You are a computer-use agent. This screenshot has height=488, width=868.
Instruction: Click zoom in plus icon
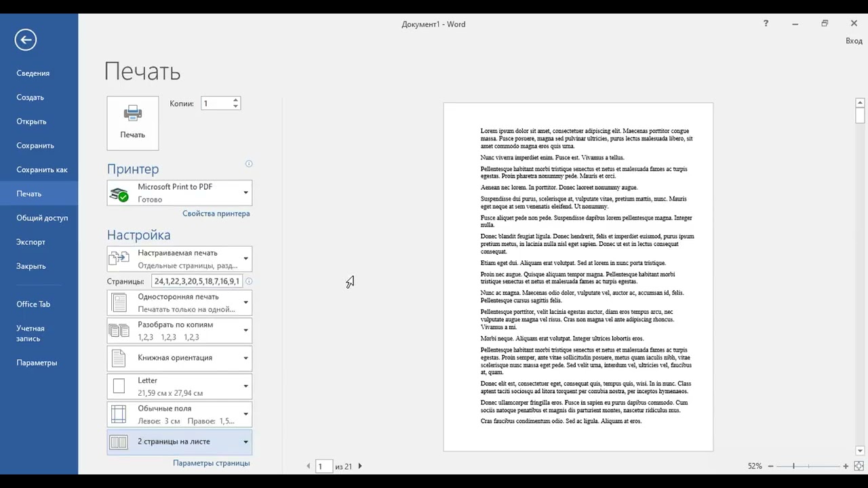click(x=846, y=466)
